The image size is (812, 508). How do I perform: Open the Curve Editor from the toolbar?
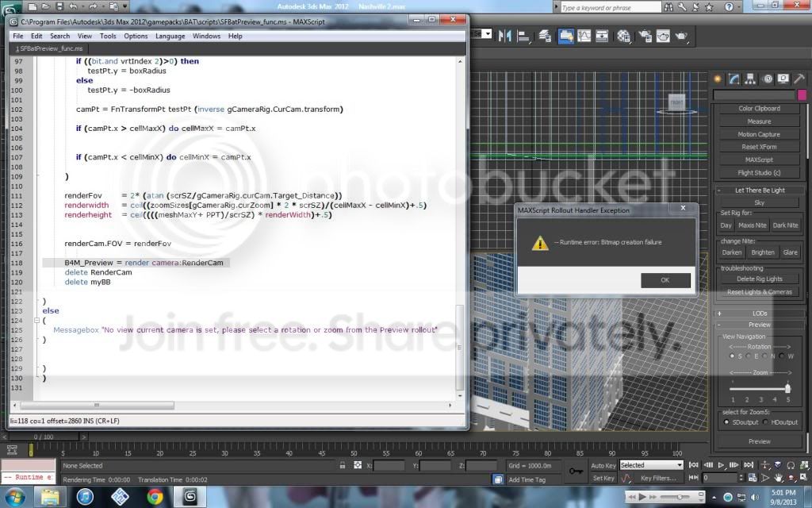coord(584,36)
